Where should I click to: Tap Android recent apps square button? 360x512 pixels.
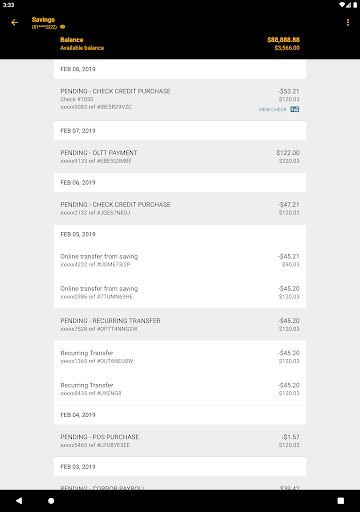(x=341, y=501)
